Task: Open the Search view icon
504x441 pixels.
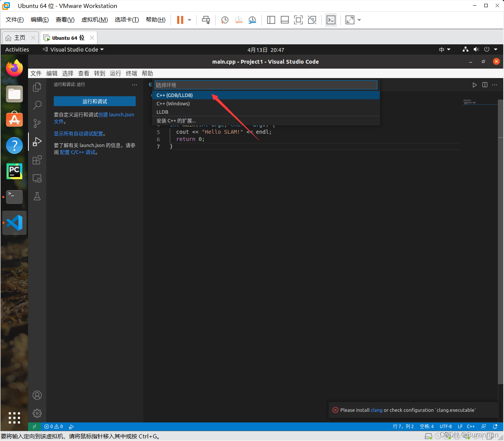Action: (37, 105)
